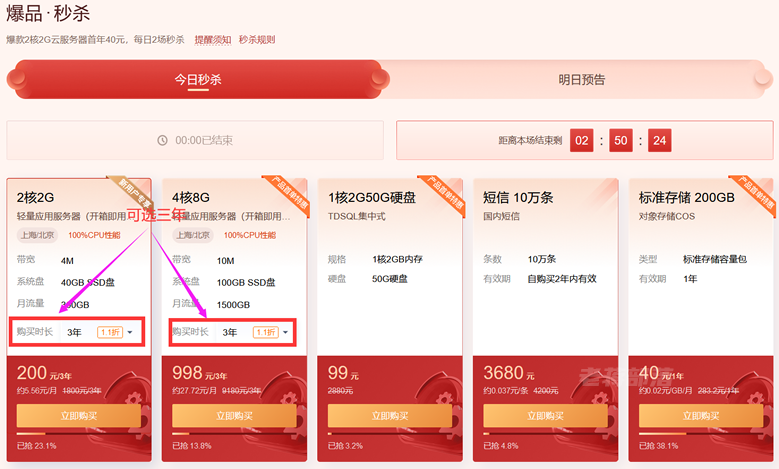Viewport: 779px width, 469px height.
Task: Click the 200 元/3年 price
Action: 44,373
